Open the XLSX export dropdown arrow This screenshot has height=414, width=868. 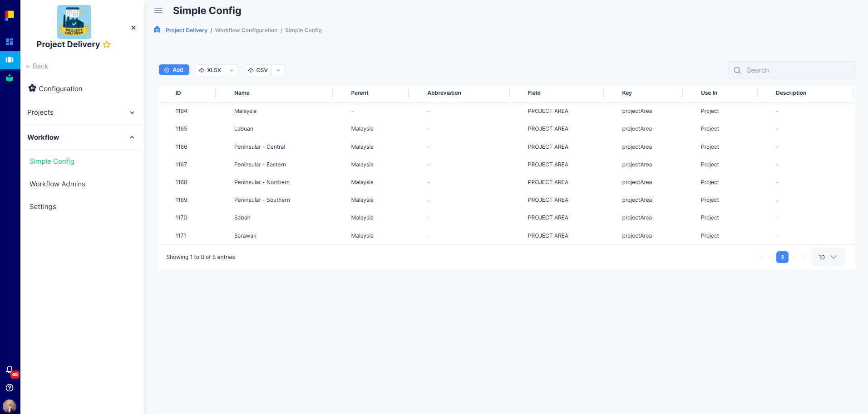(231, 70)
